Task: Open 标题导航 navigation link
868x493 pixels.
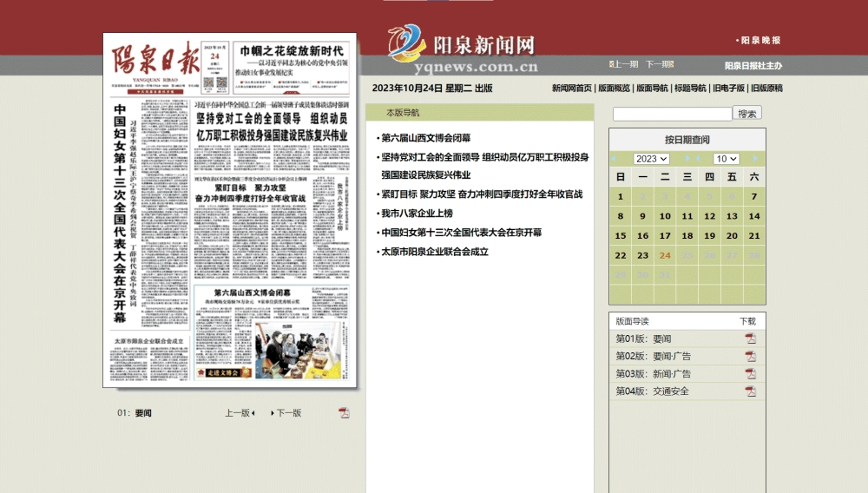Action: tap(690, 88)
